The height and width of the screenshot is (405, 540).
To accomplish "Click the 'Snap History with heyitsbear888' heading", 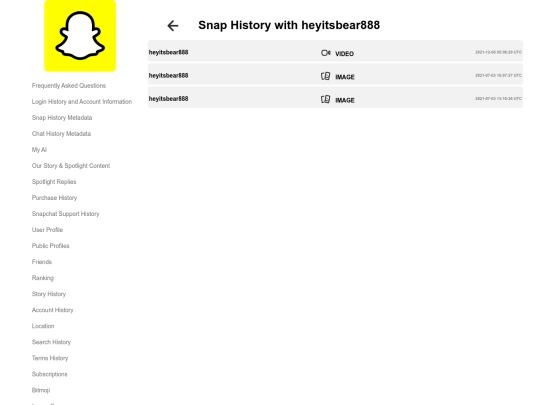I will coord(289,25).
